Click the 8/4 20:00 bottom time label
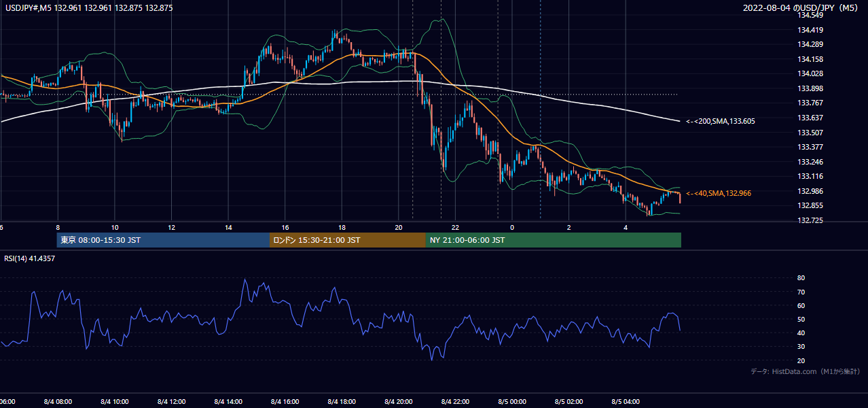Viewport: 868px width, 408px height. (x=399, y=402)
